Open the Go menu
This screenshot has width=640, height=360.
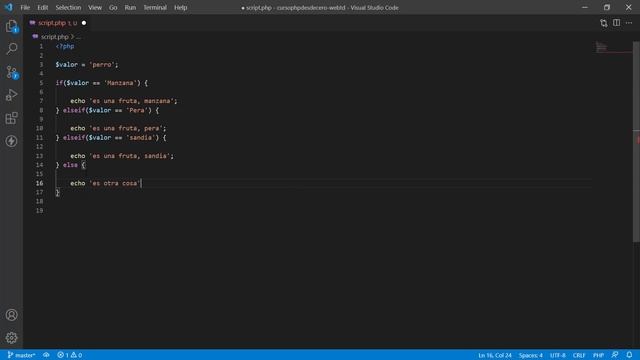pos(113,7)
